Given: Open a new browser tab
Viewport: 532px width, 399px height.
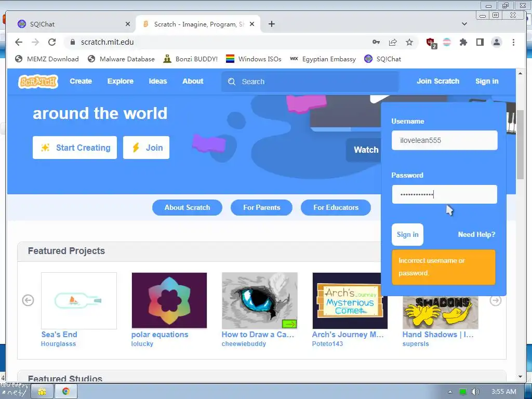Looking at the screenshot, I should pos(271,24).
